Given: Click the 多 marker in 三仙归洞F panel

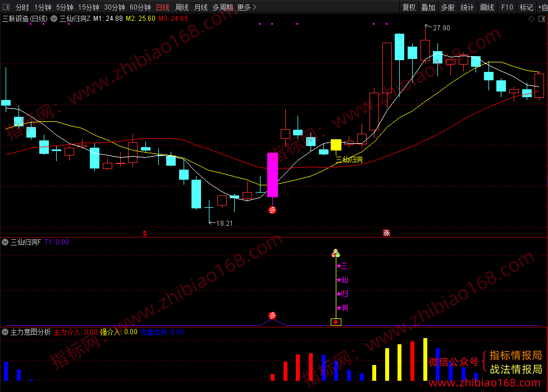Looking at the screenshot, I should pos(272,316).
